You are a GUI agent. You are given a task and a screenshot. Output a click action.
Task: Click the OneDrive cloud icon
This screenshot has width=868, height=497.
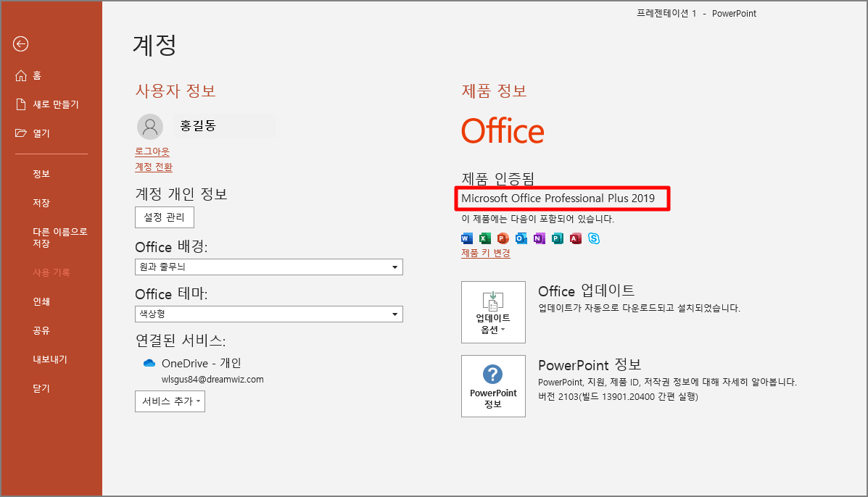(x=149, y=363)
